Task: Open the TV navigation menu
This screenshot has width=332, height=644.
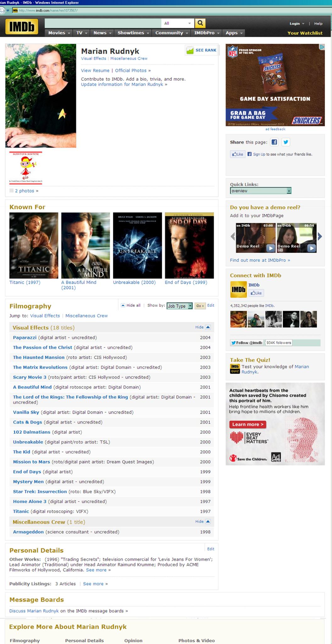Action: [x=81, y=33]
